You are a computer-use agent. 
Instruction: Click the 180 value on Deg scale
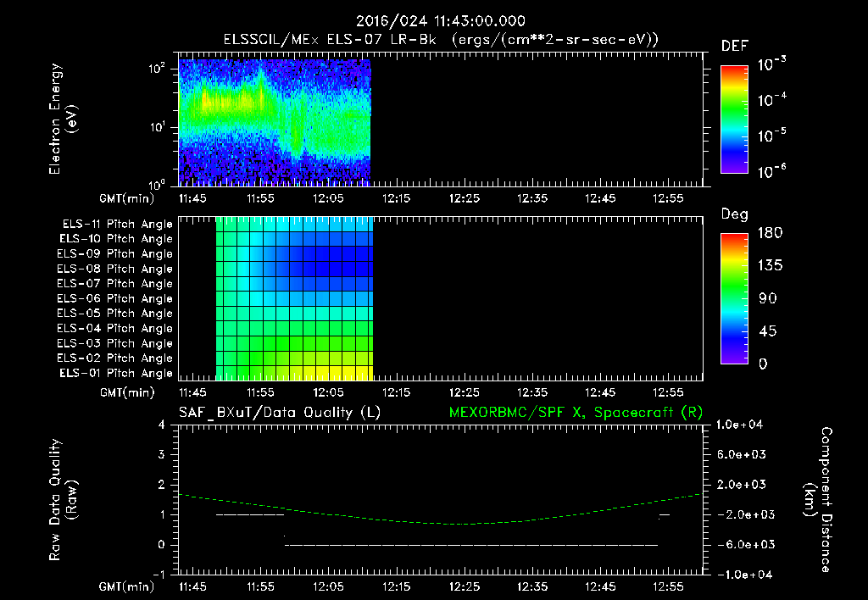[x=770, y=233]
